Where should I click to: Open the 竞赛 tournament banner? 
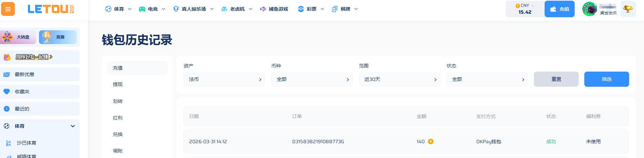click(x=58, y=37)
